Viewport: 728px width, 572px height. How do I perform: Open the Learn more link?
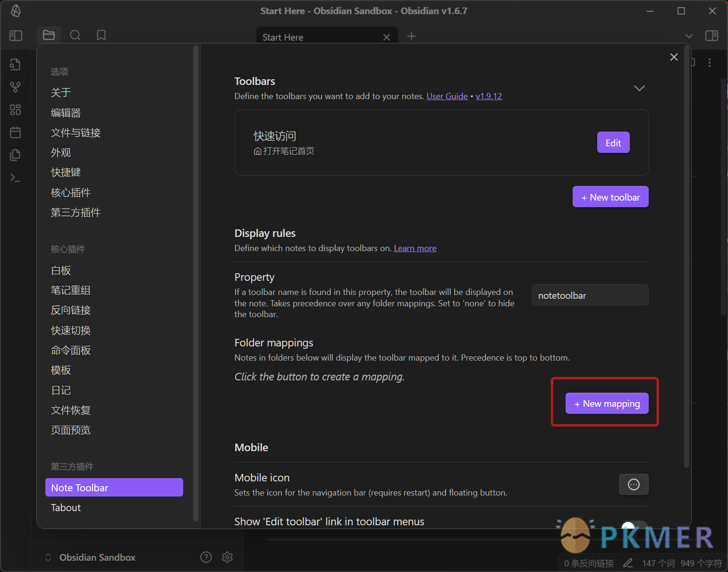point(415,248)
